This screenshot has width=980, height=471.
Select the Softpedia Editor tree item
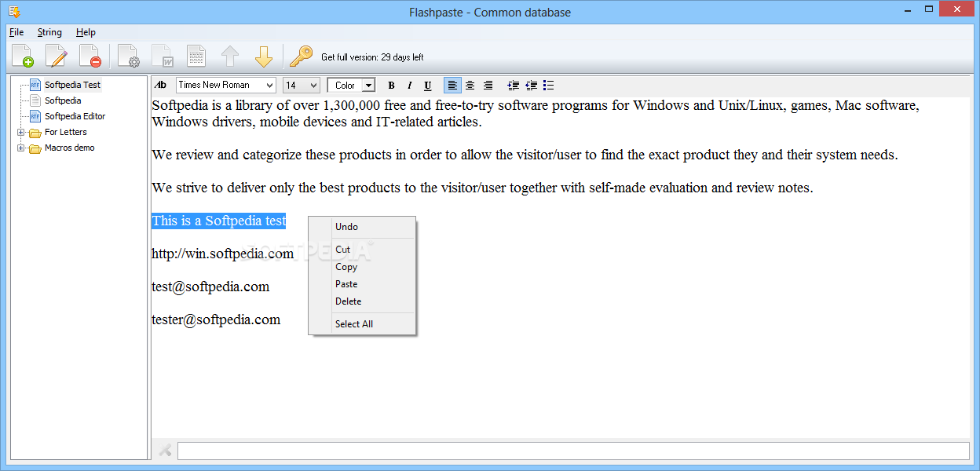[75, 116]
